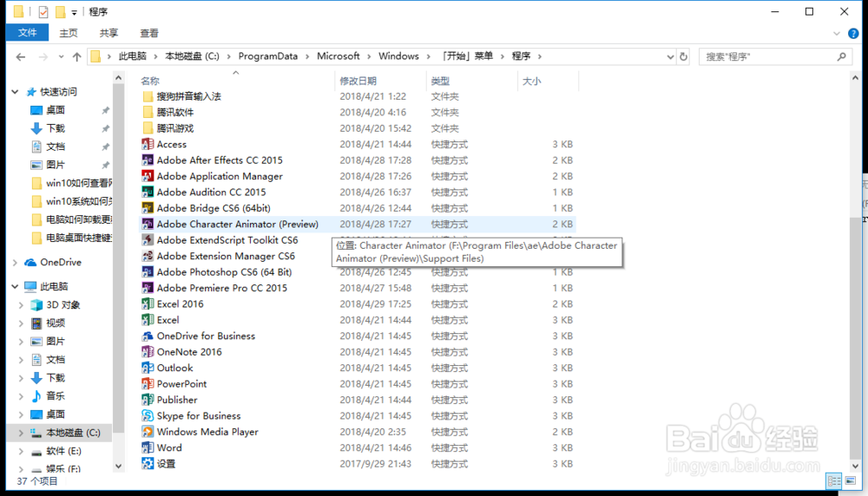This screenshot has width=868, height=496.
Task: Click the navigation pane scrollbar thumb
Action: [118, 258]
